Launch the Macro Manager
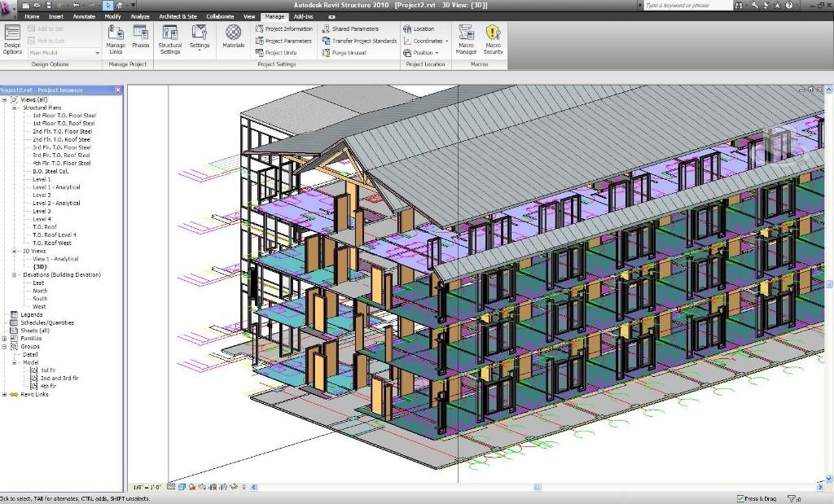This screenshot has height=504, width=834. (x=466, y=39)
